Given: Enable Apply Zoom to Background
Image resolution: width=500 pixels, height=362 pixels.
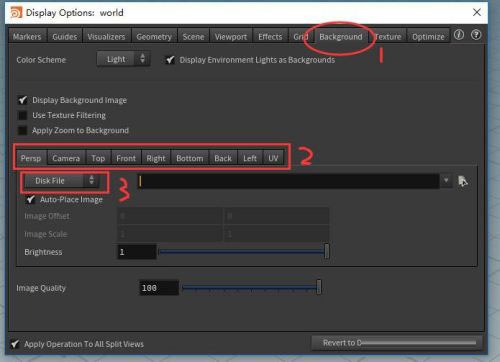Looking at the screenshot, I should [23, 130].
